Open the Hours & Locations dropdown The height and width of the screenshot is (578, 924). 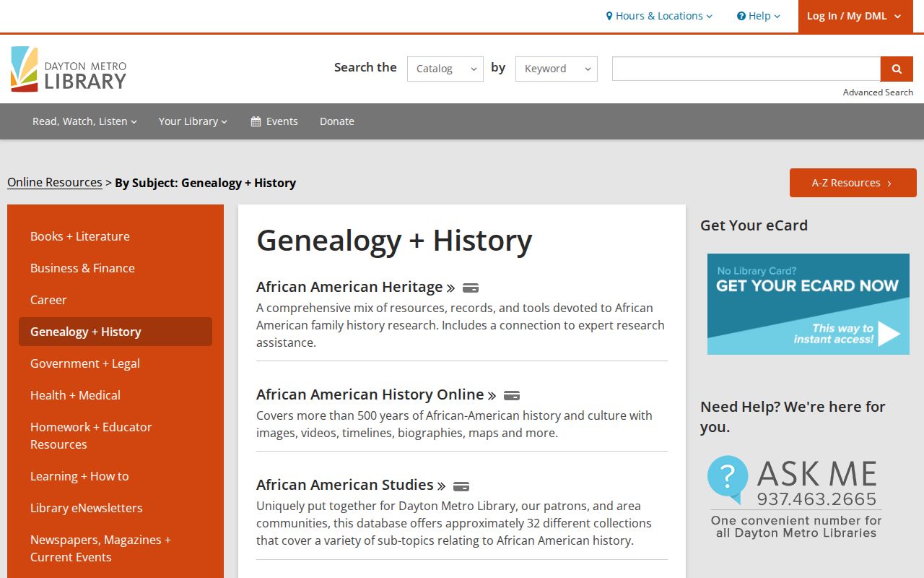(x=659, y=16)
